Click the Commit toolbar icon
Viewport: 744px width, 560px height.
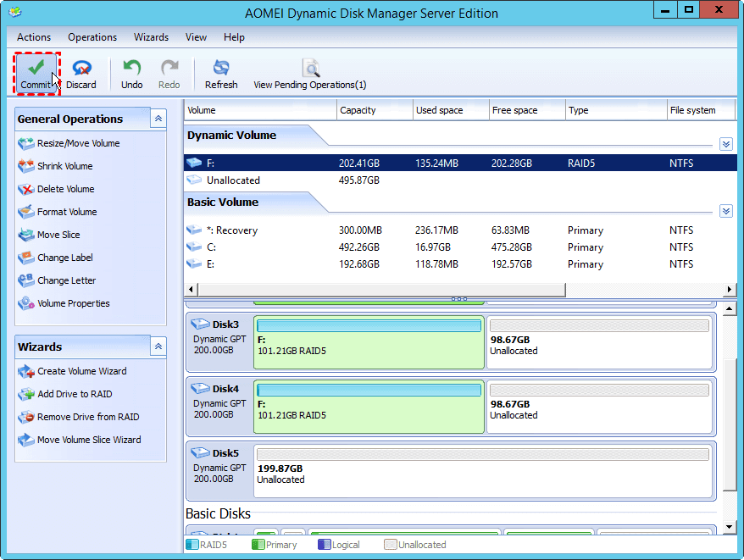[x=36, y=73]
